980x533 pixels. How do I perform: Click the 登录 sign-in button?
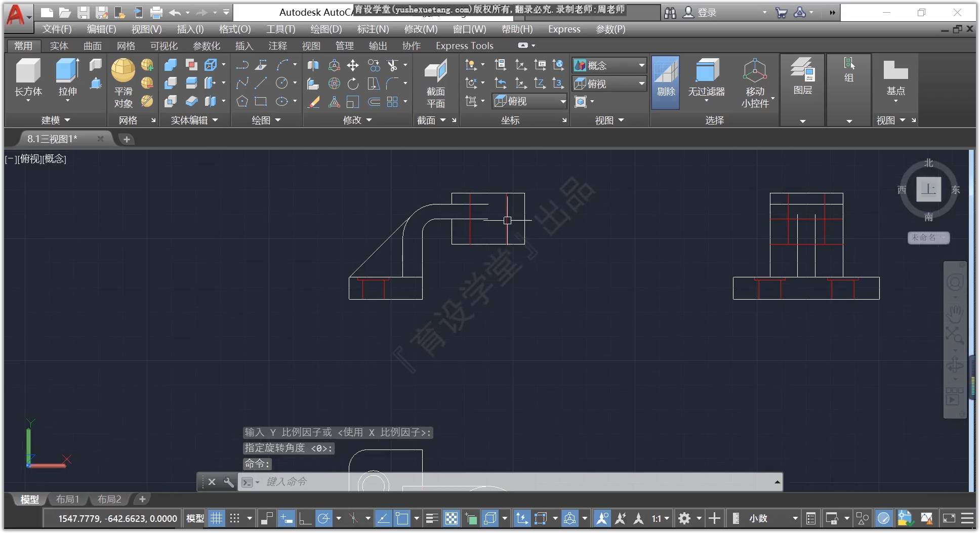pyautogui.click(x=700, y=13)
